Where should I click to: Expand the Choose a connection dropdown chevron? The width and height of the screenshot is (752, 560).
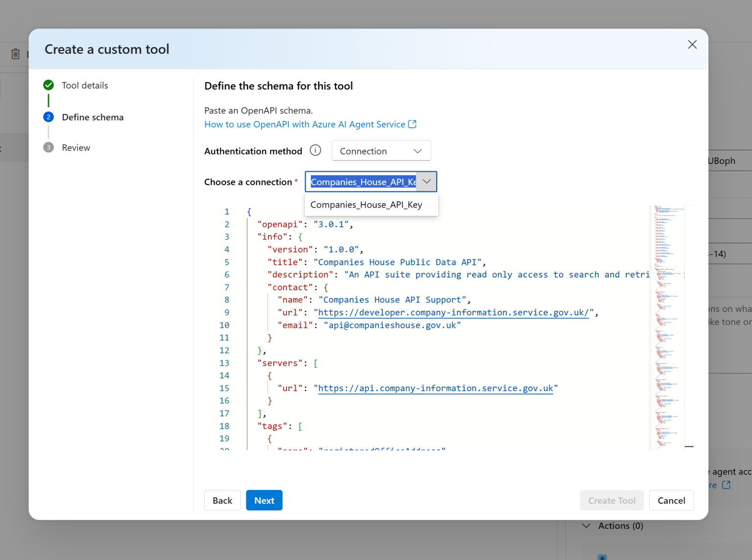(426, 181)
